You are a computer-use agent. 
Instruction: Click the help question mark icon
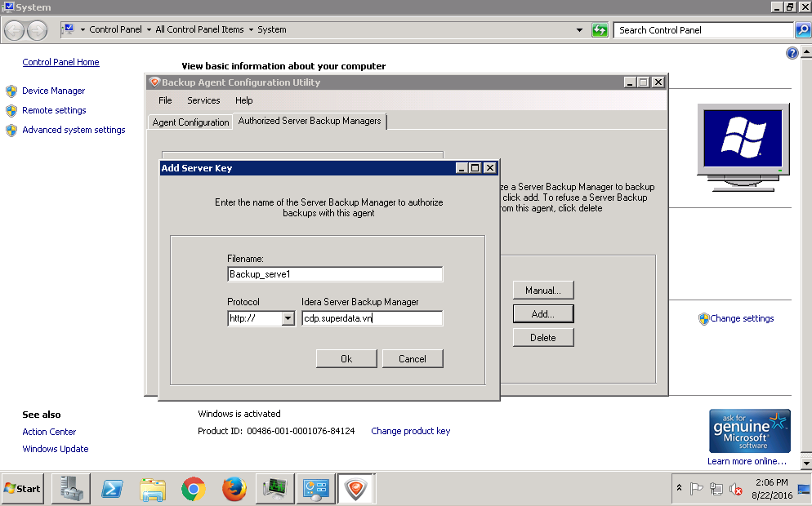(792, 53)
